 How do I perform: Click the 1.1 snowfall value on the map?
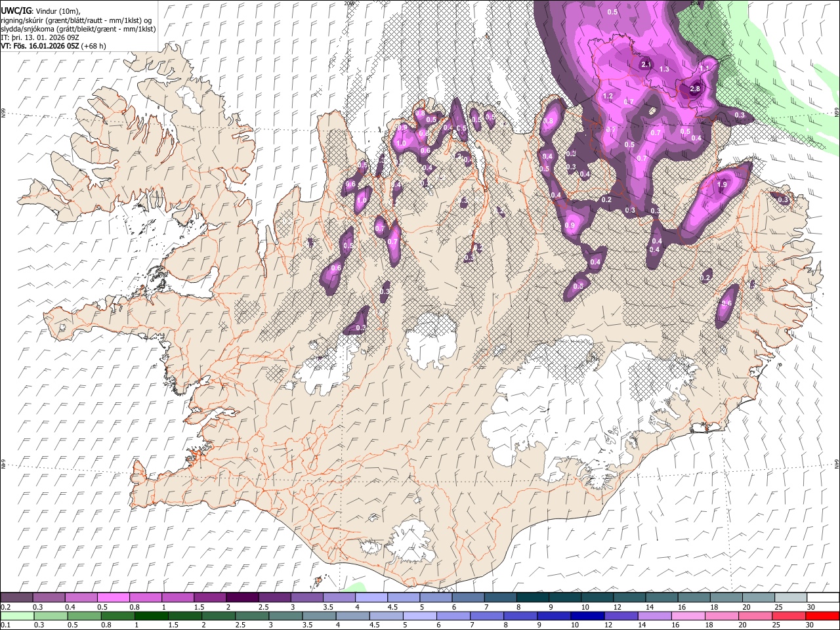tap(704, 68)
